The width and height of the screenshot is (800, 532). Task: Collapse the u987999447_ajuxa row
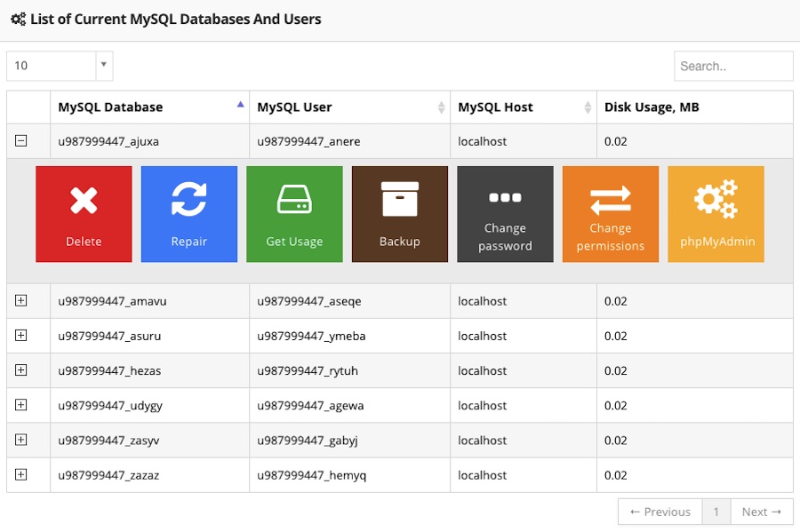click(21, 140)
